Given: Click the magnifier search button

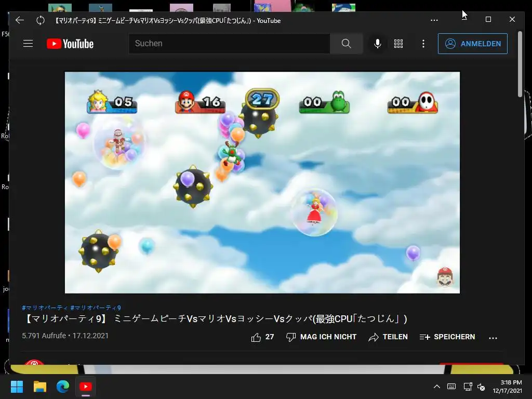Looking at the screenshot, I should (346, 44).
